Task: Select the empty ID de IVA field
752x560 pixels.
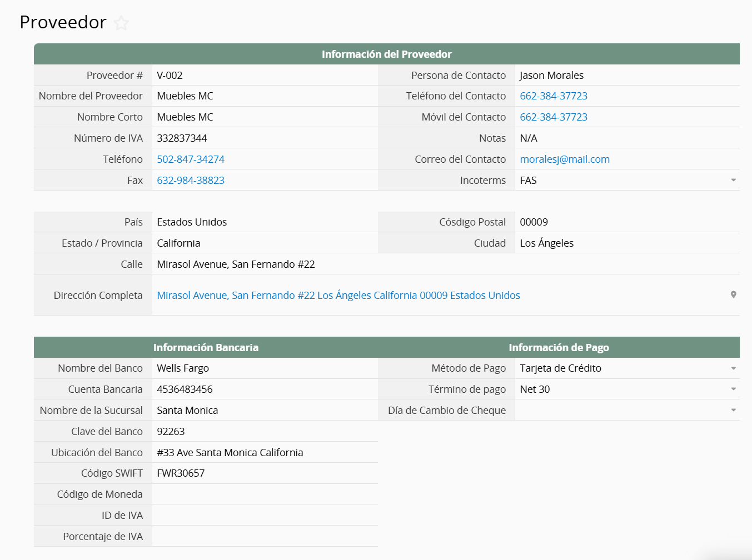Action: 265,516
